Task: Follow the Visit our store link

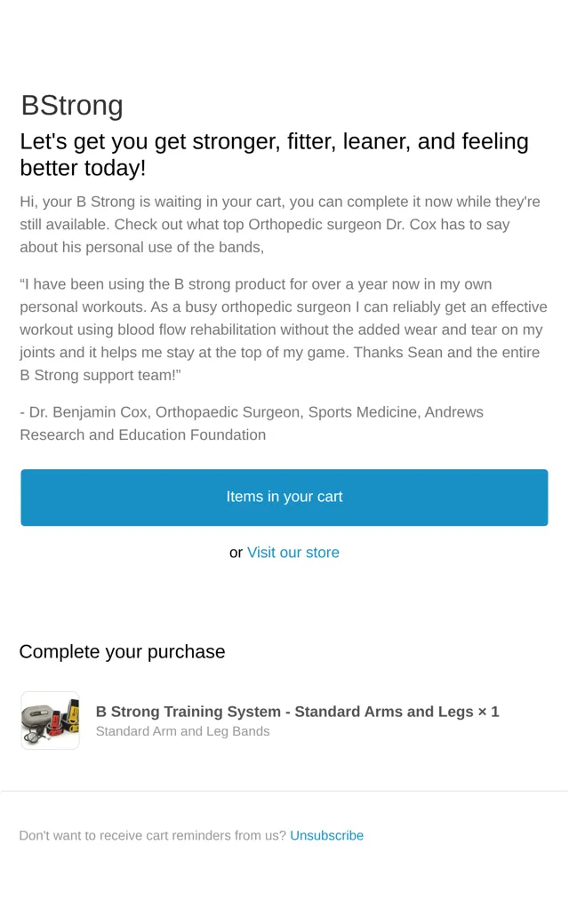Action: pos(293,552)
